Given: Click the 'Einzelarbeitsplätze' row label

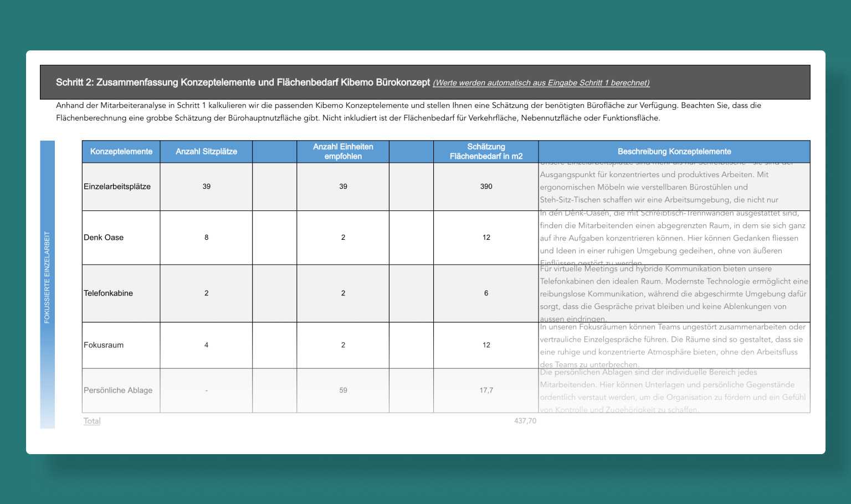Looking at the screenshot, I should pos(117,187).
